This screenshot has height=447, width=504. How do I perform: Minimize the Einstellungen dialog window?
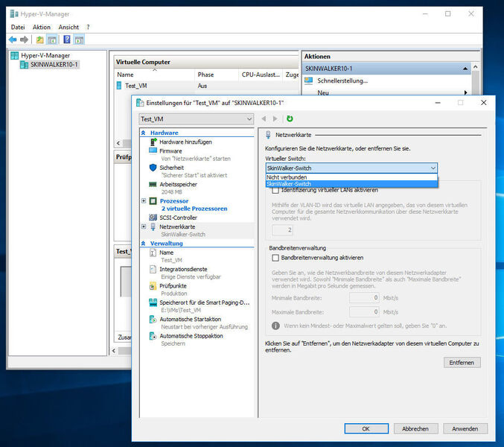pyautogui.click(x=438, y=103)
